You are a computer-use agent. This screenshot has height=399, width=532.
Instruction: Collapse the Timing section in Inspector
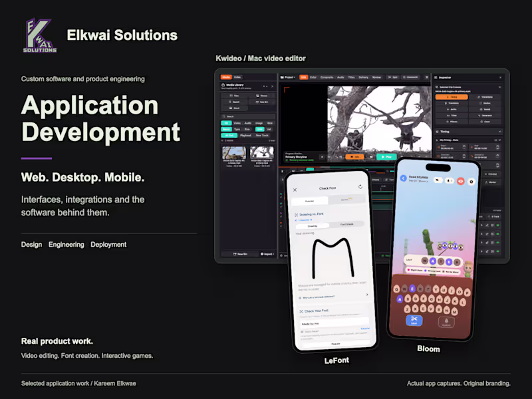[x=500, y=131]
